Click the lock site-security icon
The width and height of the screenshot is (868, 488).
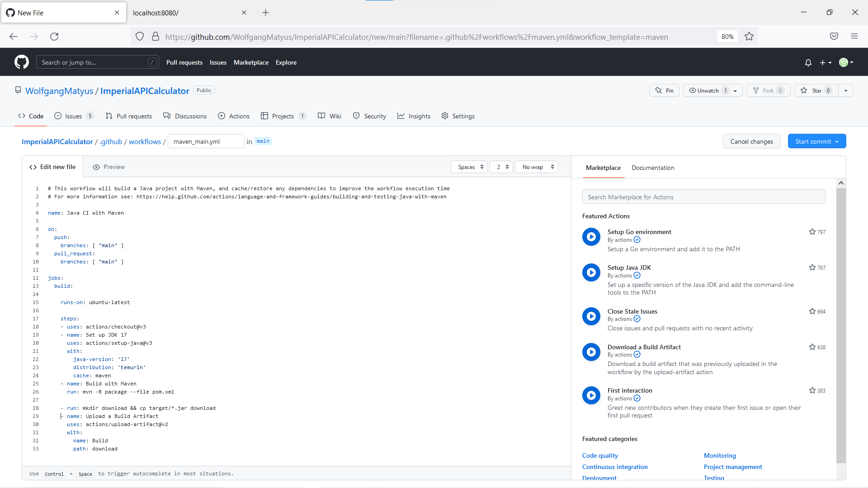pos(156,37)
